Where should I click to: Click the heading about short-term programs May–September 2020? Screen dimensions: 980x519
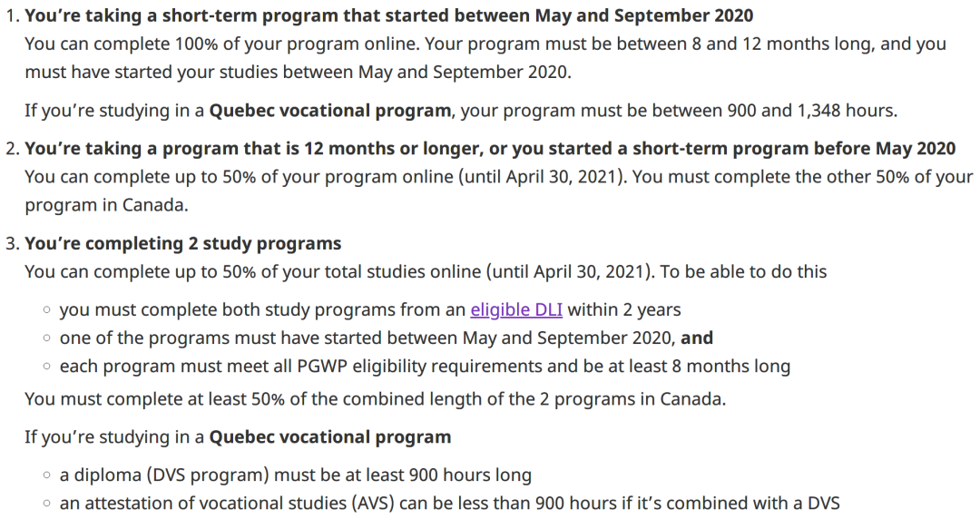click(x=388, y=16)
